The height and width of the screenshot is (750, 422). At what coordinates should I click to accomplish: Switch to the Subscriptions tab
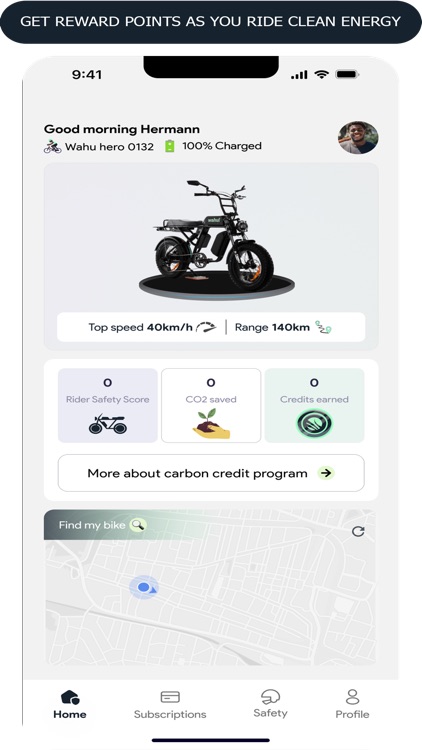(170, 705)
